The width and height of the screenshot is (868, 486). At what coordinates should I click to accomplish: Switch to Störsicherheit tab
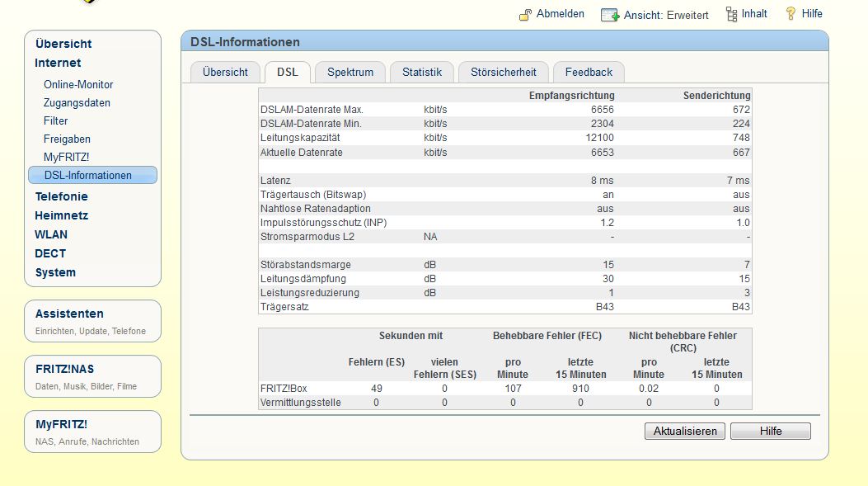tap(503, 72)
